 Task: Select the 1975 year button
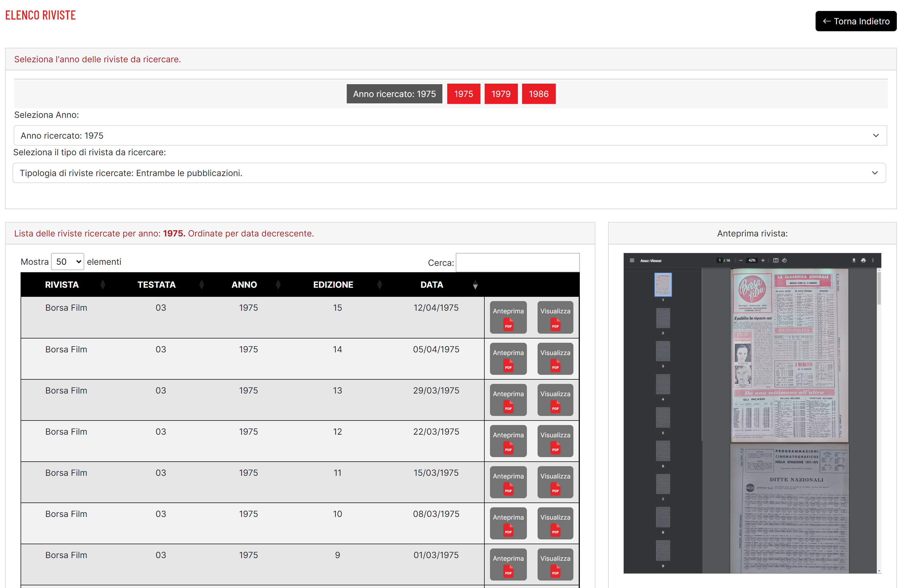click(x=464, y=94)
